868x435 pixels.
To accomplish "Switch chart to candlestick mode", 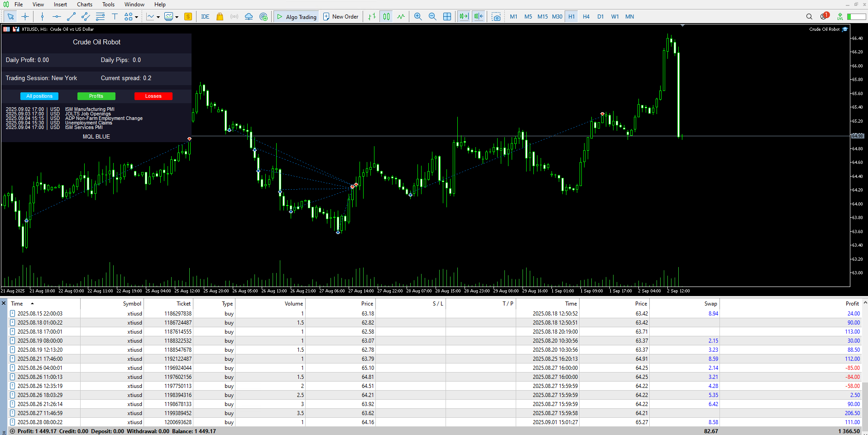I will [x=386, y=17].
